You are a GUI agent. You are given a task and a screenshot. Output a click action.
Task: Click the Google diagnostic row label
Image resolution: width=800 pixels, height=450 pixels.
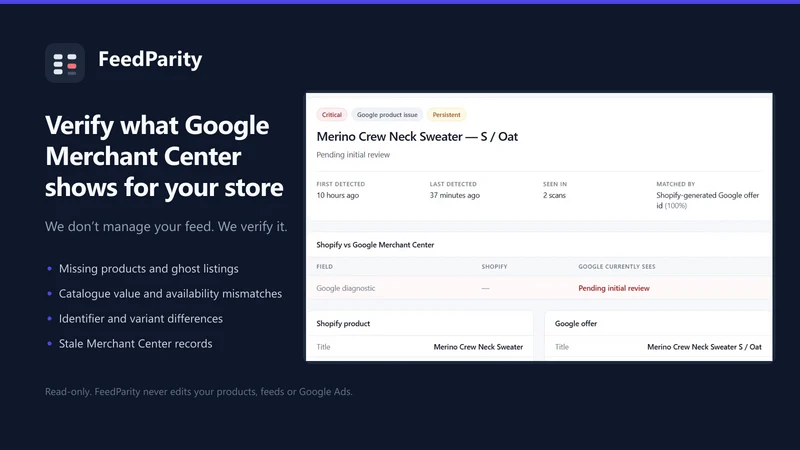(x=345, y=288)
